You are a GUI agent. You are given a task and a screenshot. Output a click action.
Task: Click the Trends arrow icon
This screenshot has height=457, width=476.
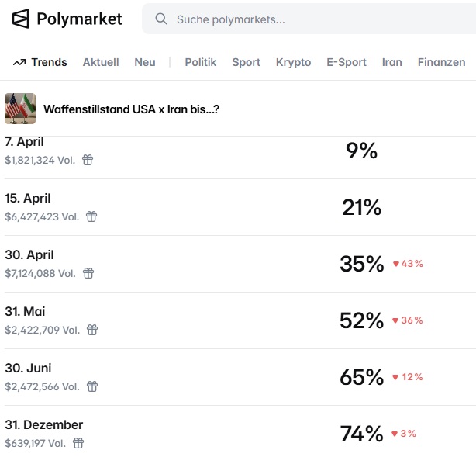click(x=19, y=62)
